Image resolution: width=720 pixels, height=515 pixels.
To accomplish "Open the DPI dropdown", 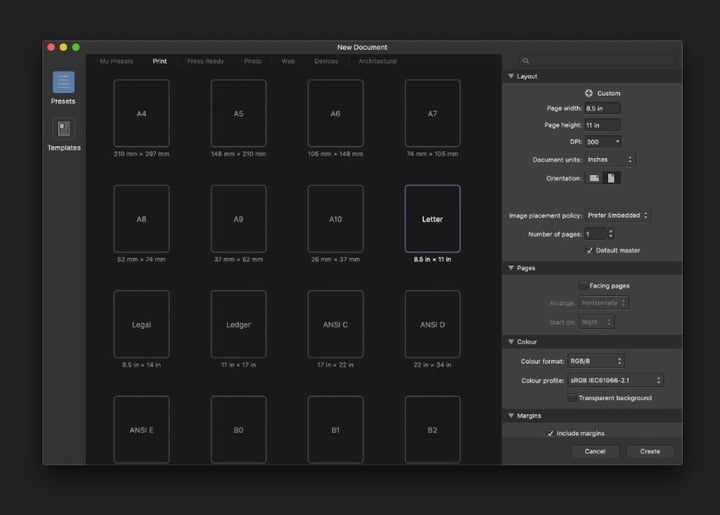I will [x=603, y=142].
